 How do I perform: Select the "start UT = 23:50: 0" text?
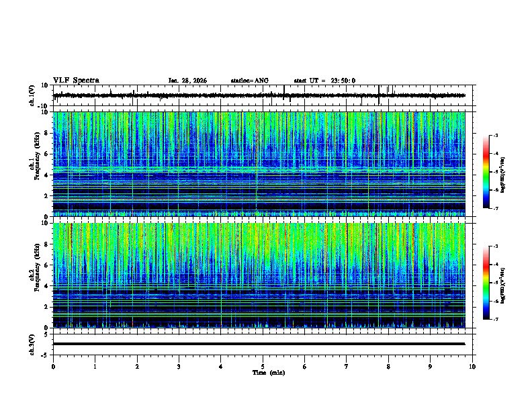coord(324,81)
